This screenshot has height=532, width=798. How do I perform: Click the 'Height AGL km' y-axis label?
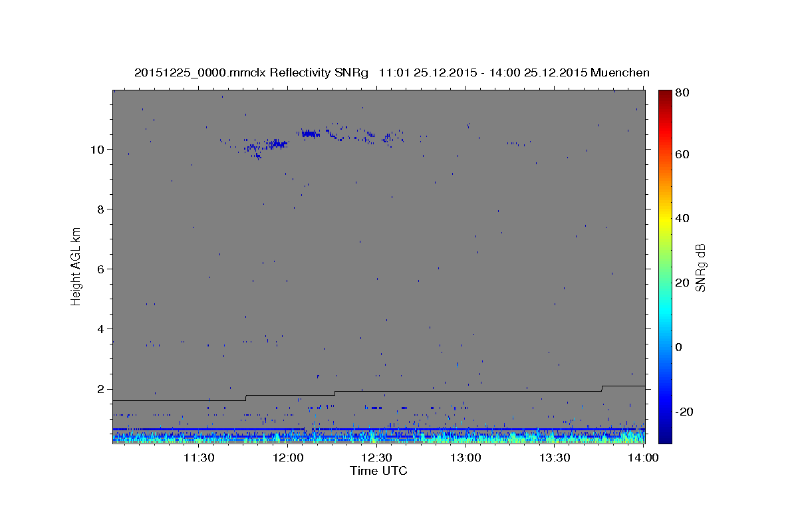point(76,265)
